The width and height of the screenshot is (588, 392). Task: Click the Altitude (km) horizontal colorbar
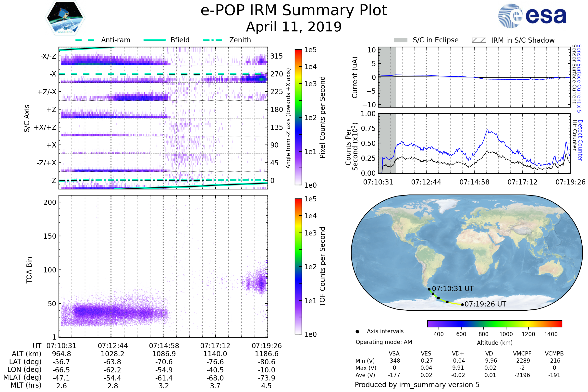(x=494, y=323)
